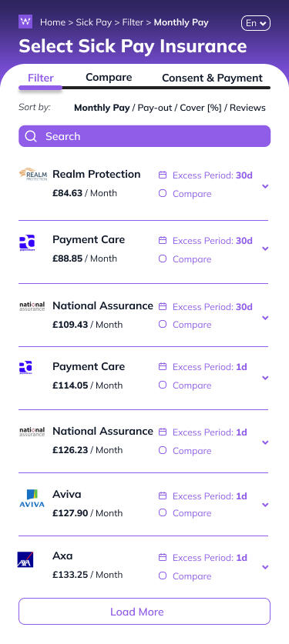Image resolution: width=289 pixels, height=644 pixels.
Task: Click the Axa logo
Action: [x=25, y=559]
